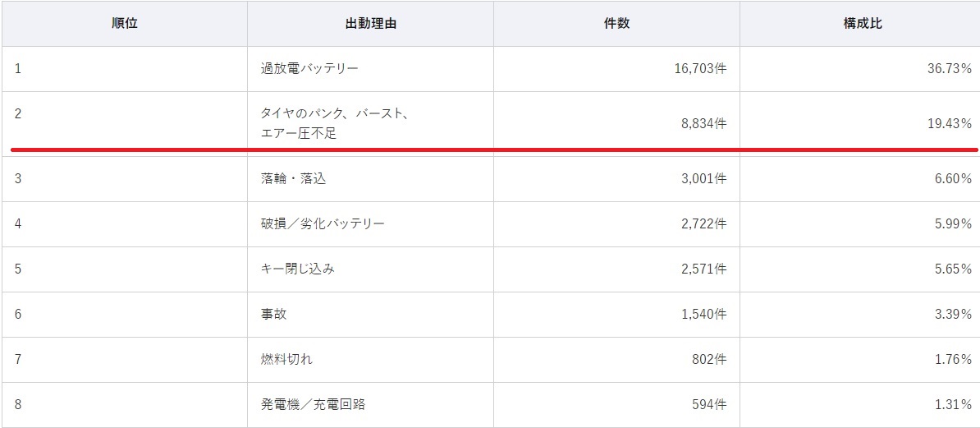Viewport: 980px width, 428px height.
Task: Select the 過放電バッテリー cell
Action: tap(309, 69)
